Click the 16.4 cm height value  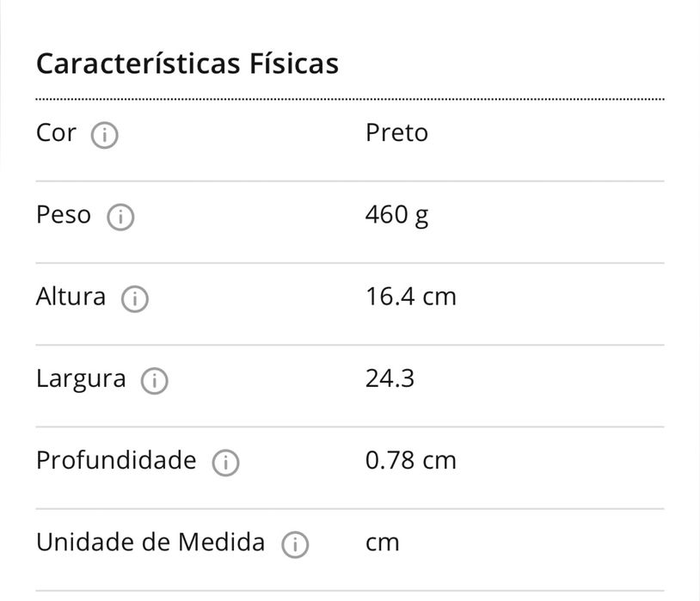click(410, 297)
